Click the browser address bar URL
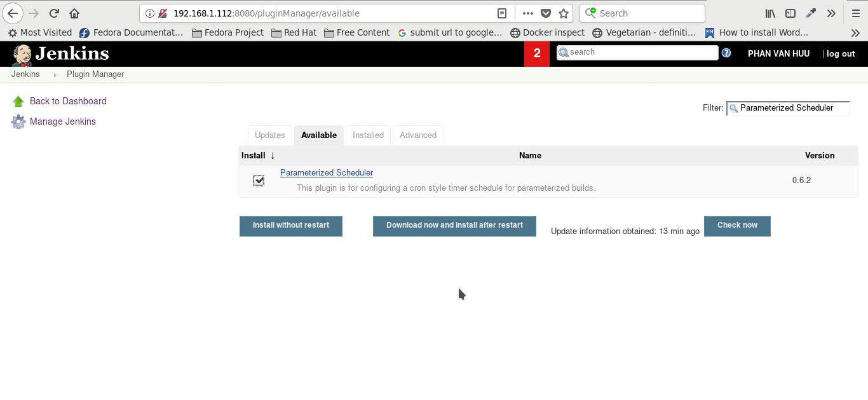This screenshot has width=868, height=400. tap(266, 13)
